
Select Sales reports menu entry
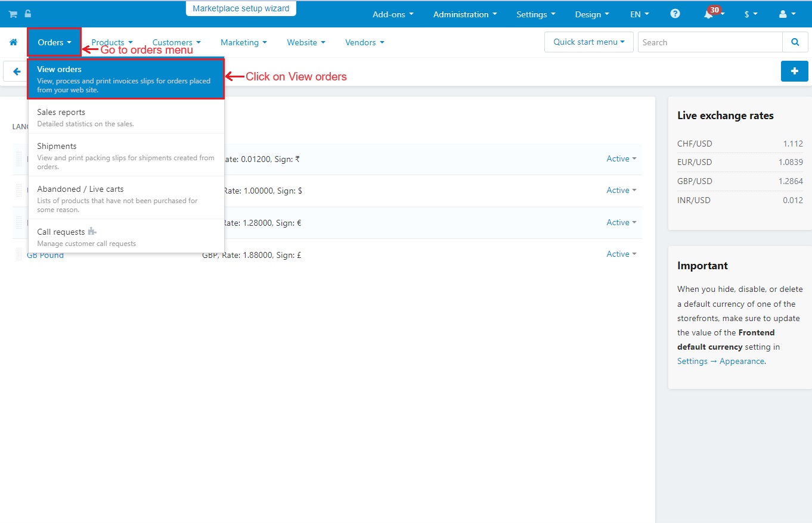126,117
